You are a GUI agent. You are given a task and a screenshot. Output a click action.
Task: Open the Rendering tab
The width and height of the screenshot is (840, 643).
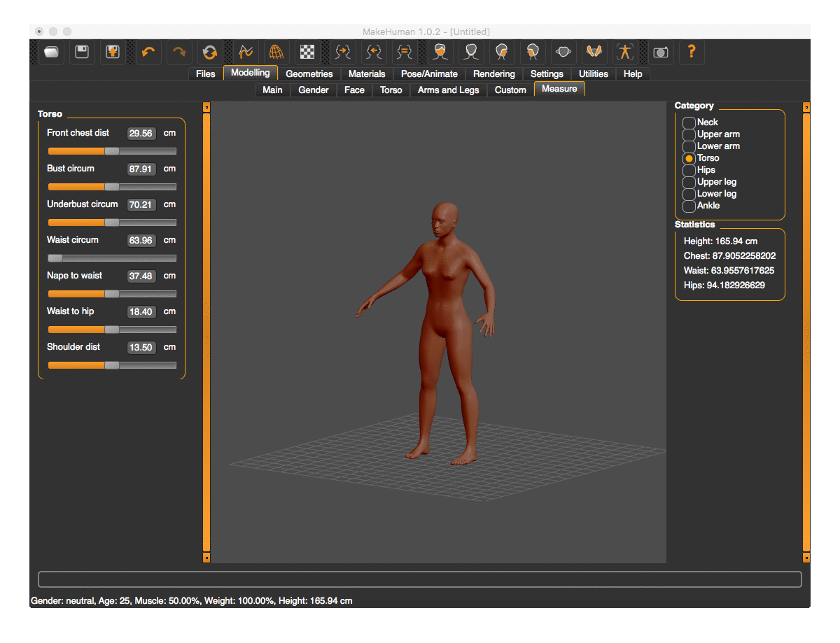pos(493,74)
